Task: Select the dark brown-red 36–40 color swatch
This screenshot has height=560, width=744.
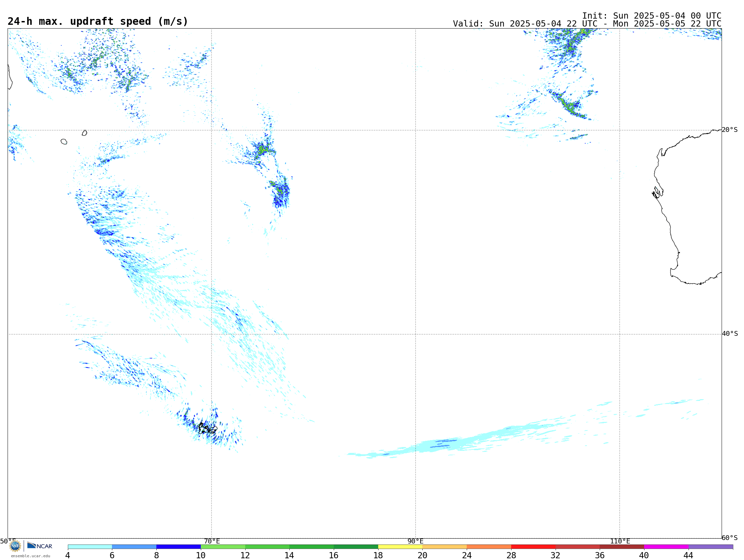Action: click(622, 547)
